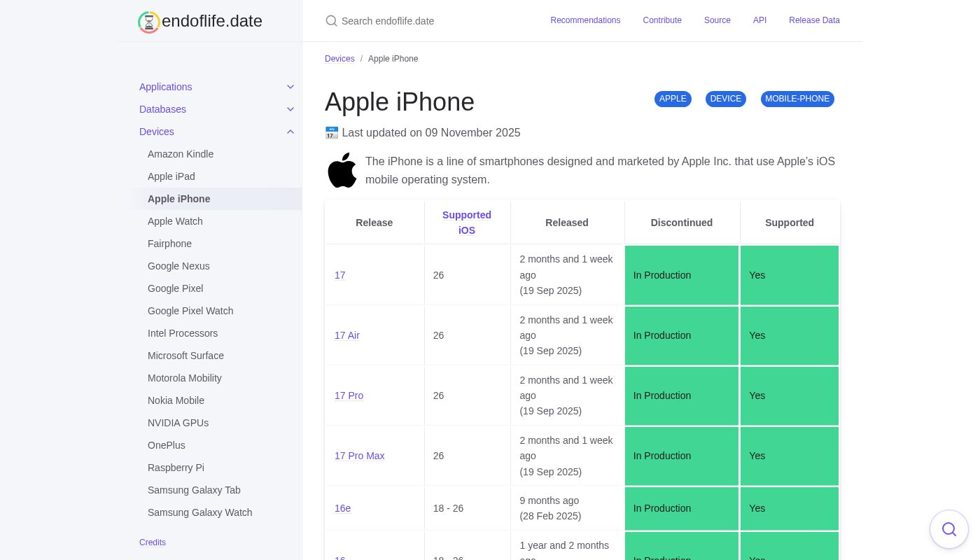This screenshot has width=980, height=560.
Task: Select Apple Watch in the sidebar
Action: pos(175,221)
